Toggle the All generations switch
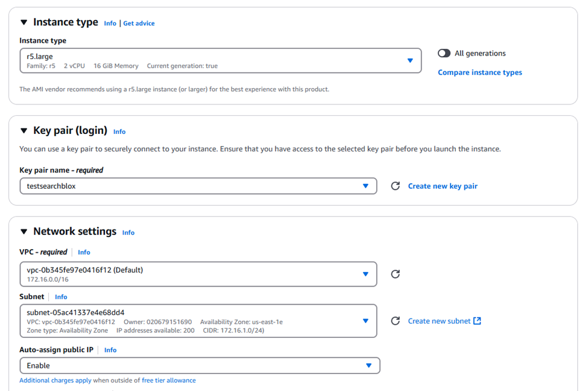 444,53
